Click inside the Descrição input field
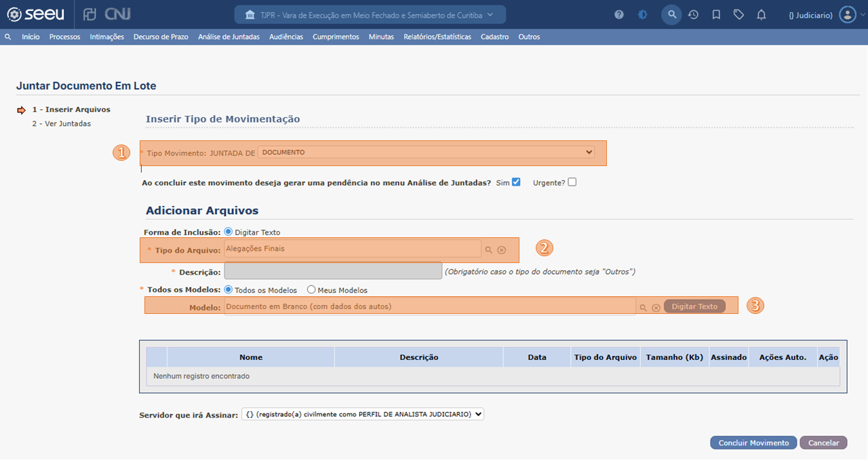 pyautogui.click(x=332, y=270)
